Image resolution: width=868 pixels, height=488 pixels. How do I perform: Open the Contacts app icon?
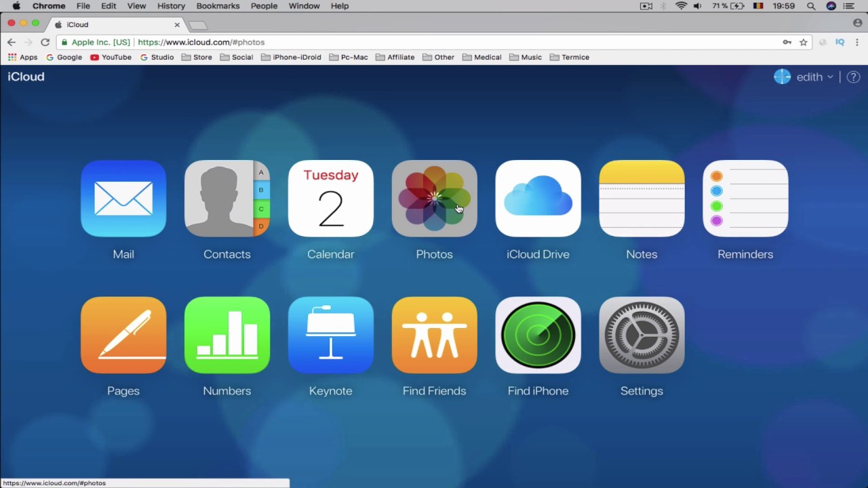click(x=227, y=199)
